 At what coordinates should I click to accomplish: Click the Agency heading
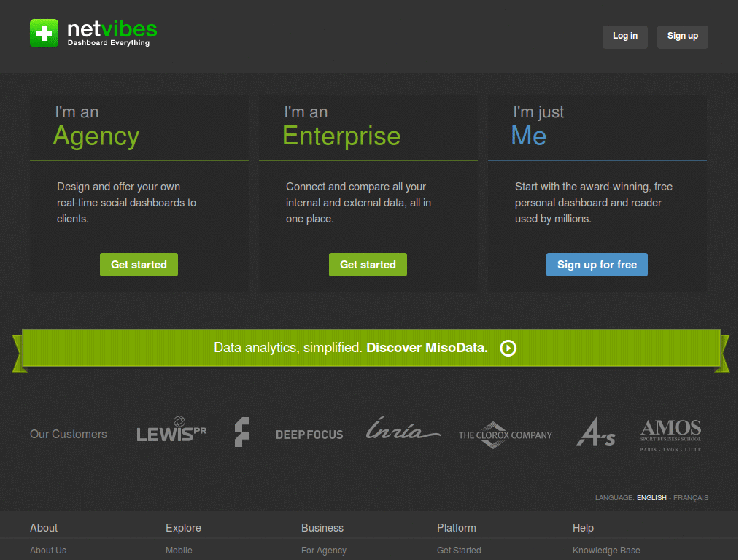click(96, 136)
